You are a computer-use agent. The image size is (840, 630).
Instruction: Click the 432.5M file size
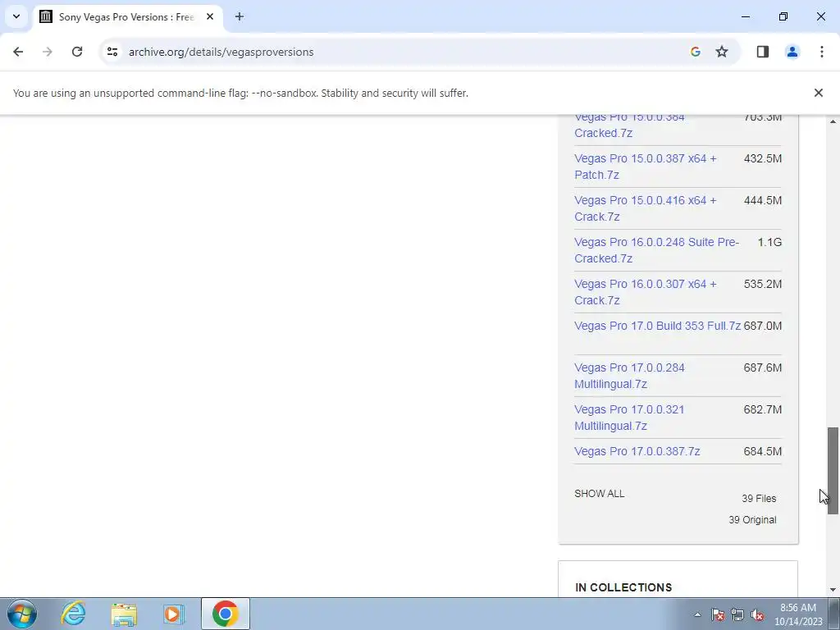(x=762, y=158)
